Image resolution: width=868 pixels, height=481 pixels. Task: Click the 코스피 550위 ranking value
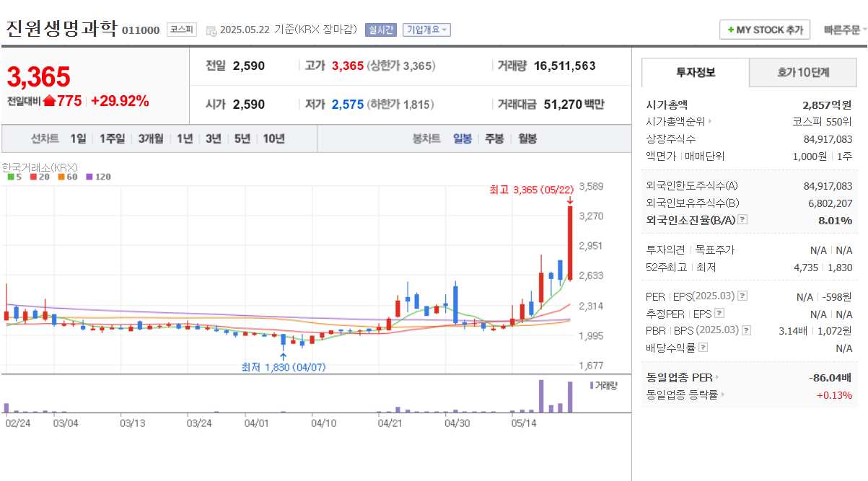coord(822,122)
